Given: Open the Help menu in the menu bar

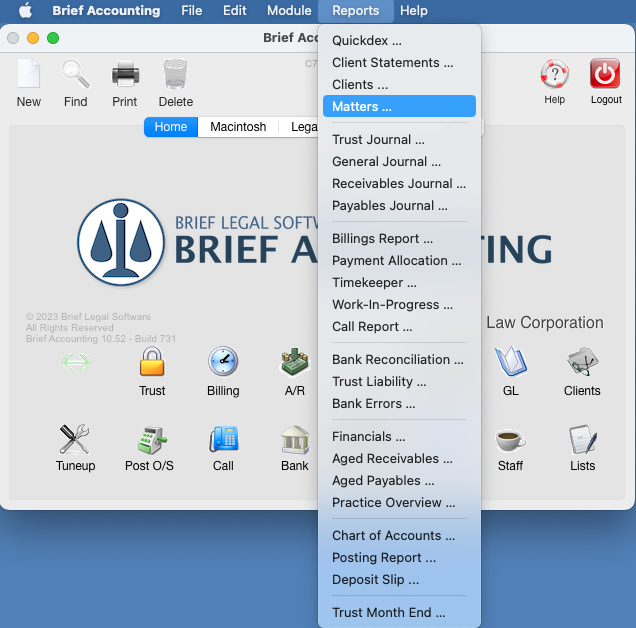Looking at the screenshot, I should point(414,11).
